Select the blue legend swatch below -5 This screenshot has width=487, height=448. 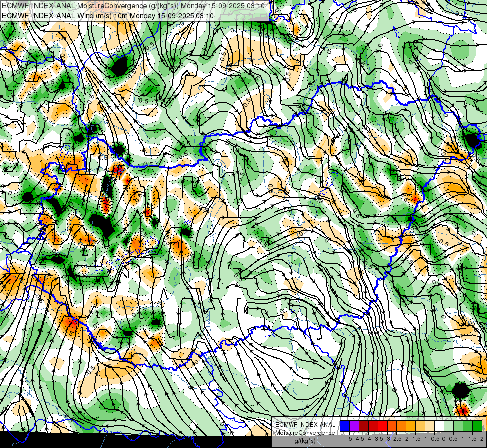point(345,426)
